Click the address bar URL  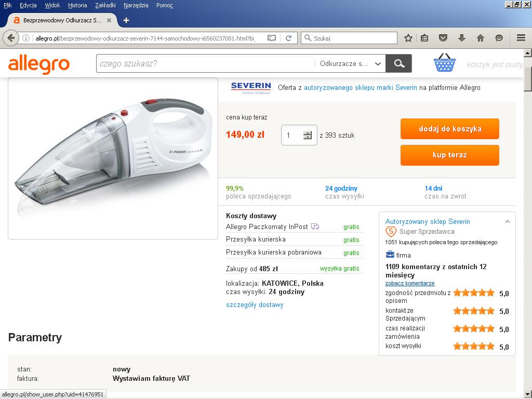coord(145,38)
